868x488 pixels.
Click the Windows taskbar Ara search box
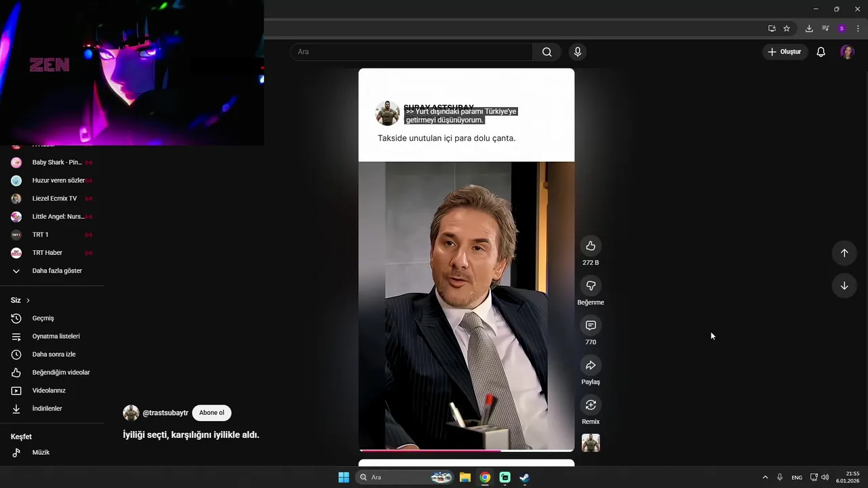click(406, 477)
